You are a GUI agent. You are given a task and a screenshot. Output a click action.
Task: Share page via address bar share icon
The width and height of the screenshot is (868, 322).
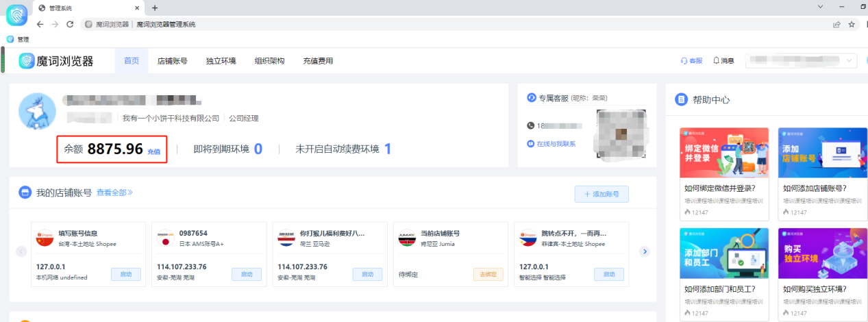(836, 24)
